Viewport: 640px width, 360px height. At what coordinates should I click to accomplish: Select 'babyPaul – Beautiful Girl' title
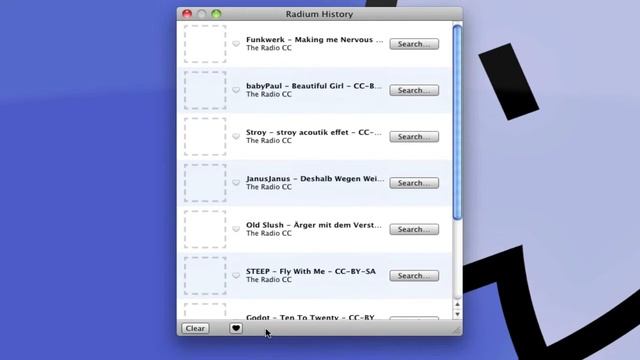click(314, 86)
